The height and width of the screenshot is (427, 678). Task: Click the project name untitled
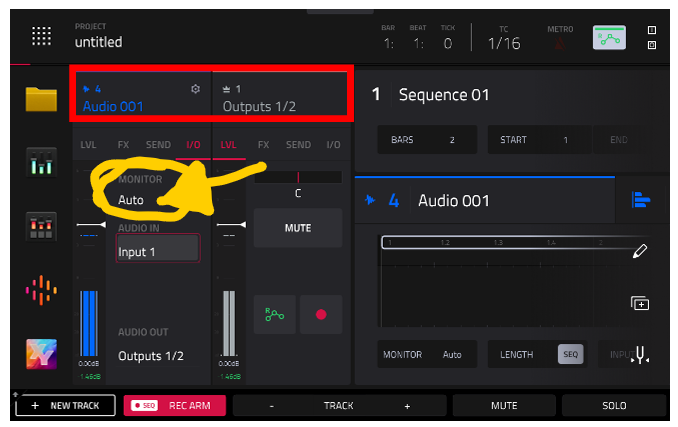pos(98,42)
